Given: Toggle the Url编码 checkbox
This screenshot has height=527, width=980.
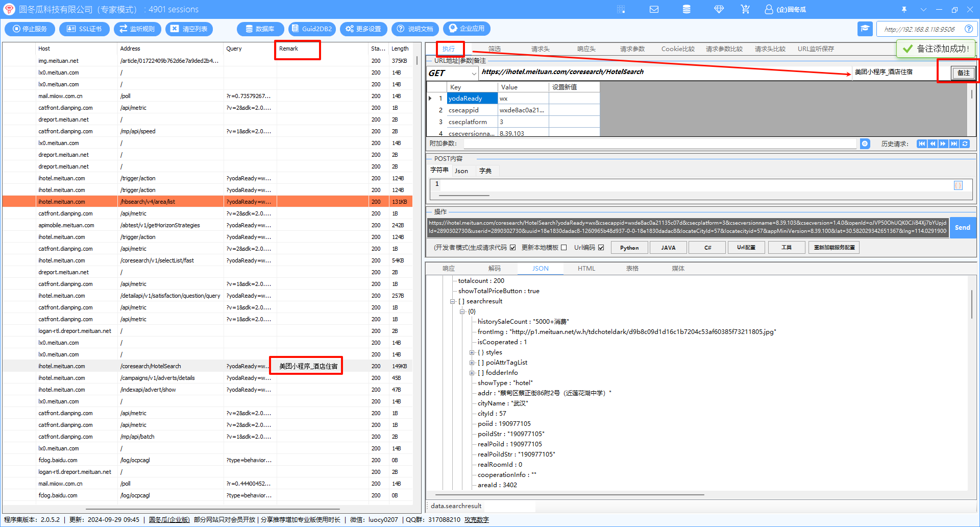Looking at the screenshot, I should [x=601, y=248].
